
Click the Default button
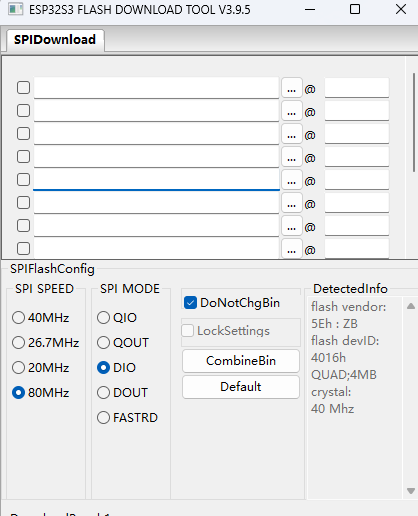click(241, 387)
